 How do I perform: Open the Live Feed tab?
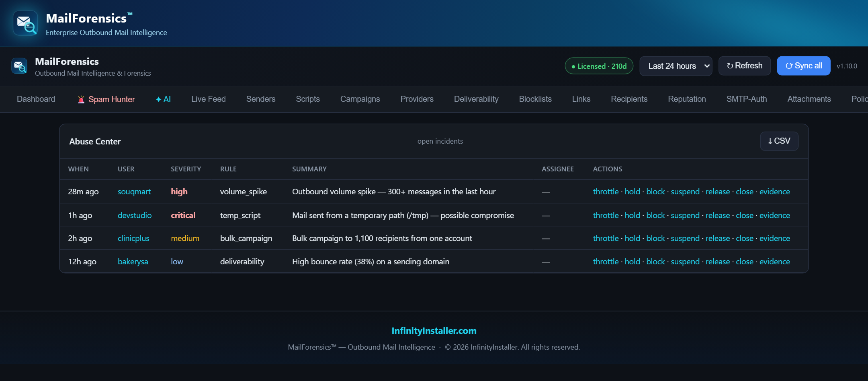click(209, 99)
